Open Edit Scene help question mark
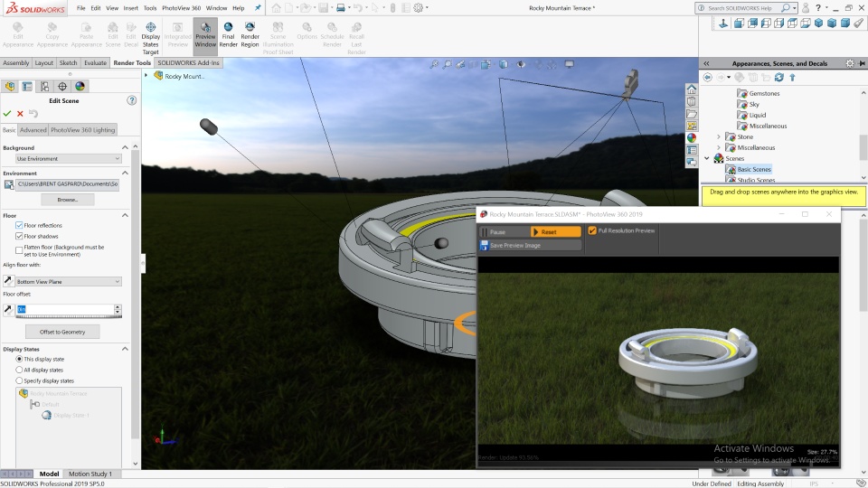Screen dimensions: 868x488 (131, 100)
